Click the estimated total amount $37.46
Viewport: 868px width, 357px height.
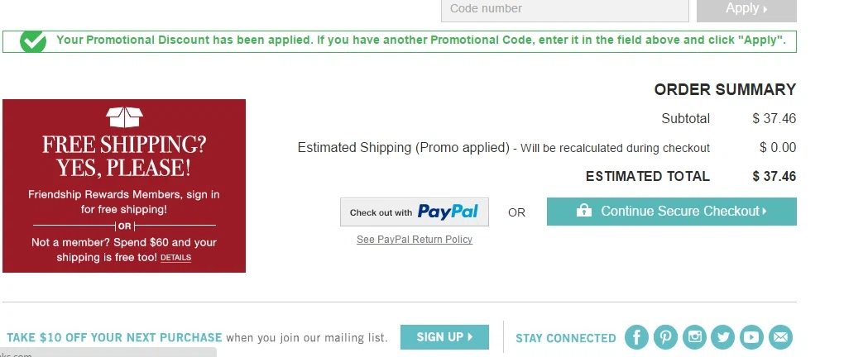pyautogui.click(x=774, y=177)
